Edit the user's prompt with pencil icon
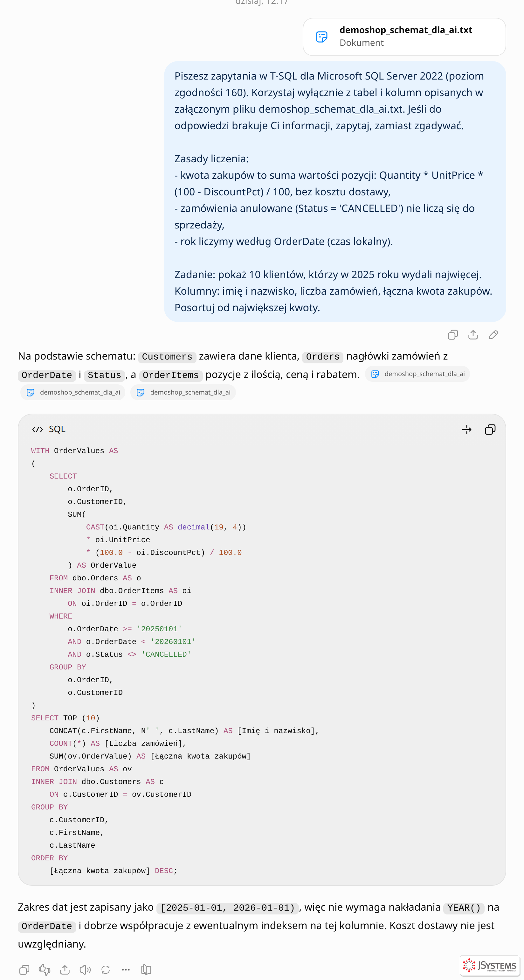524x980 pixels. 493,335
